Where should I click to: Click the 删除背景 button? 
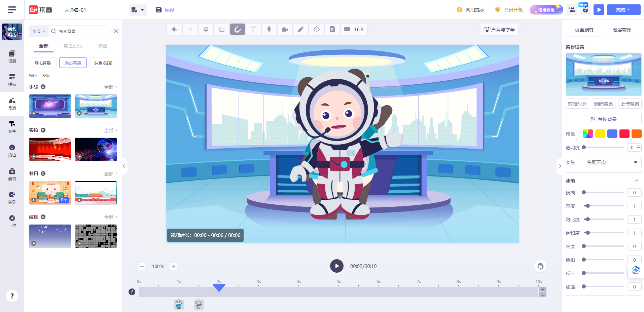(x=603, y=104)
